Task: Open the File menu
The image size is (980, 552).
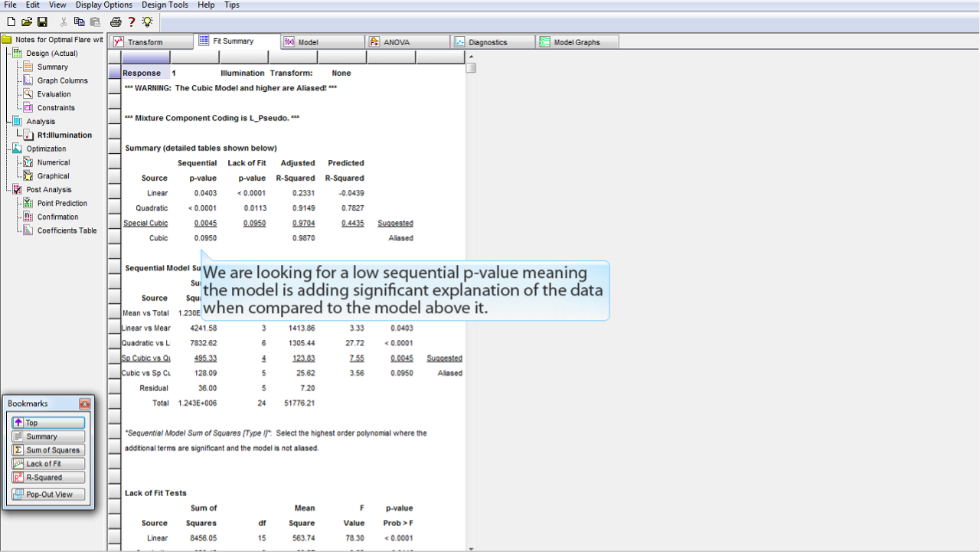Action: tap(10, 5)
